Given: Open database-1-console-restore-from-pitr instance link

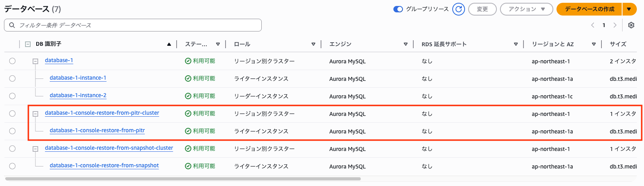Looking at the screenshot, I should pyautogui.click(x=97, y=131).
